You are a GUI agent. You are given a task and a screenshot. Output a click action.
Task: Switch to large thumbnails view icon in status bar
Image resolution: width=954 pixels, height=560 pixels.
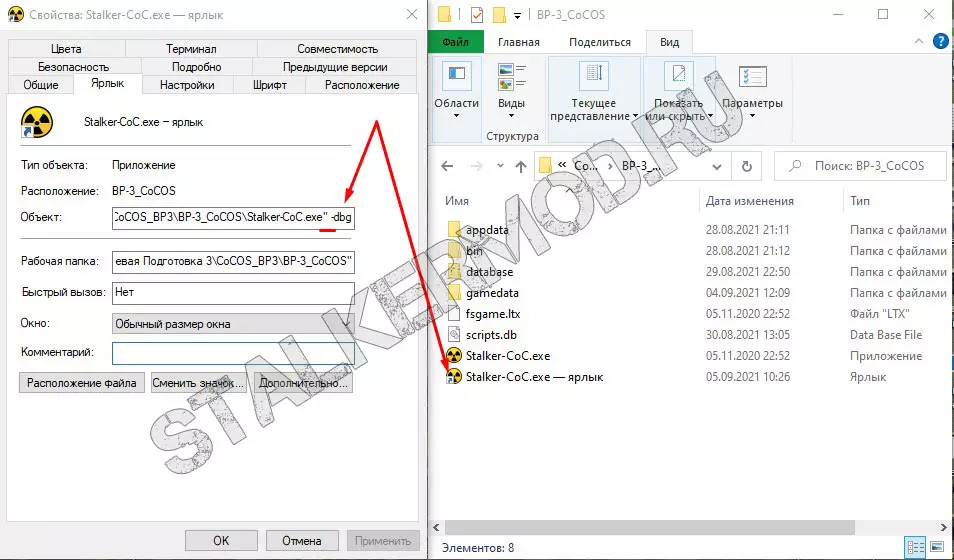(936, 547)
